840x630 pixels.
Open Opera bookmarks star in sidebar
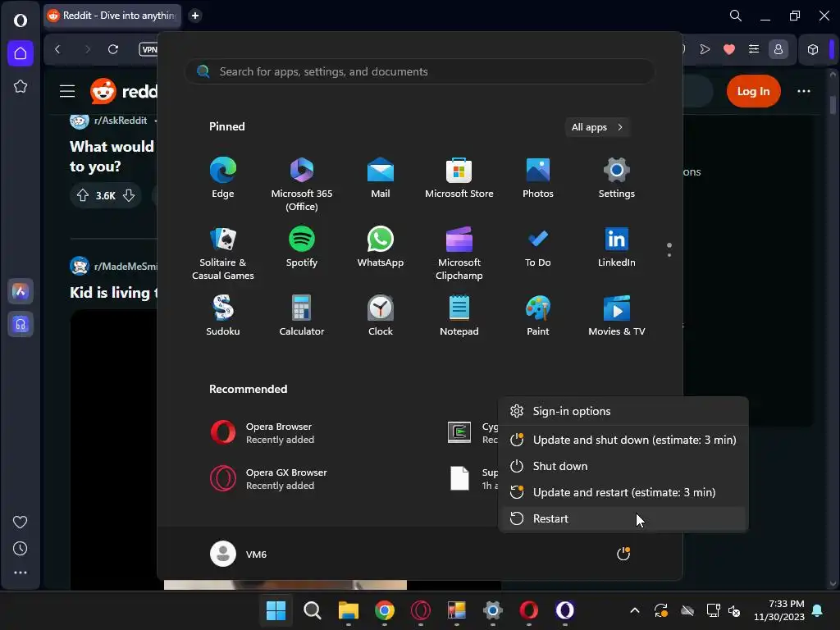pos(21,86)
